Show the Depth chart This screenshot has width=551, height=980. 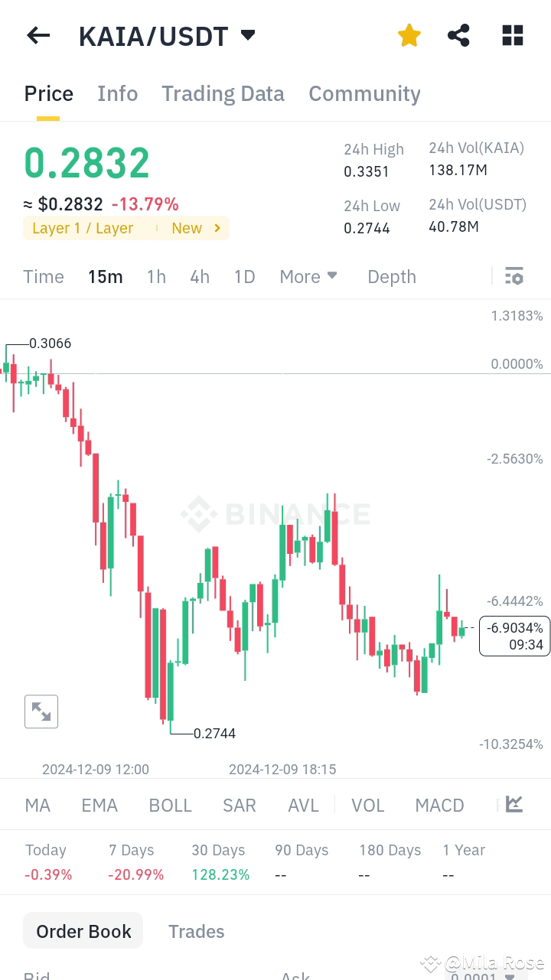(391, 276)
